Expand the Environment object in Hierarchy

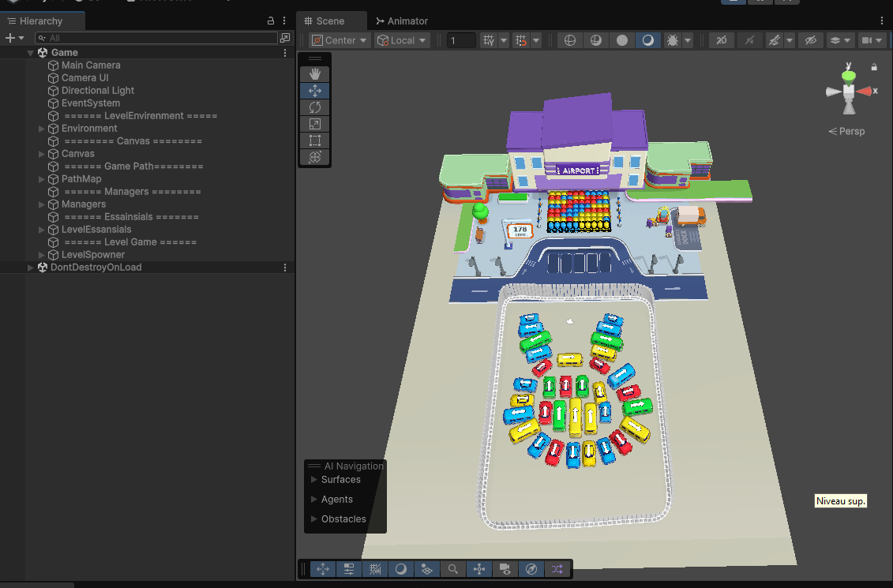(42, 129)
